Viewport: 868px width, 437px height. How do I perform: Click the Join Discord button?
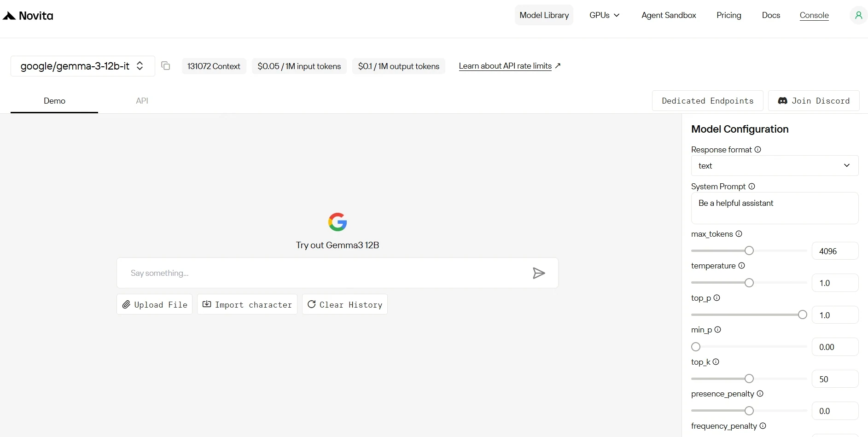coord(814,101)
